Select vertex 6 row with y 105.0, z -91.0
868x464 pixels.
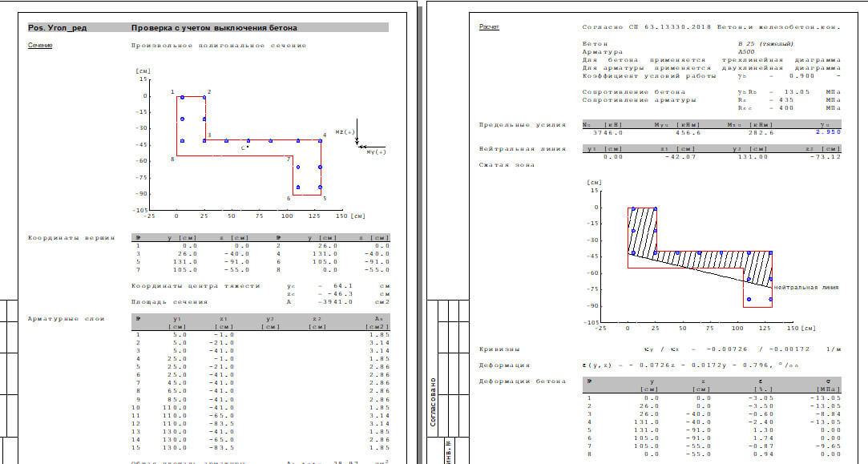pos(333,262)
